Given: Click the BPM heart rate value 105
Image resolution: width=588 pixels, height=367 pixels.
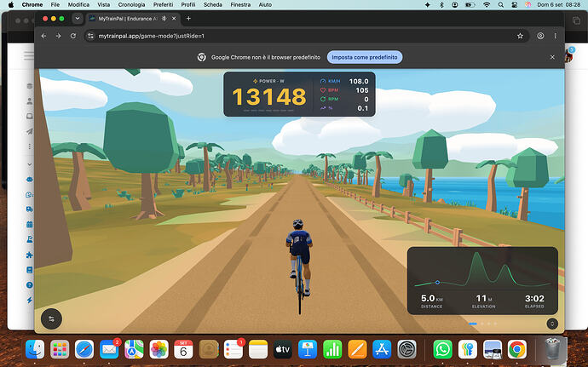Looking at the screenshot, I should click(362, 90).
